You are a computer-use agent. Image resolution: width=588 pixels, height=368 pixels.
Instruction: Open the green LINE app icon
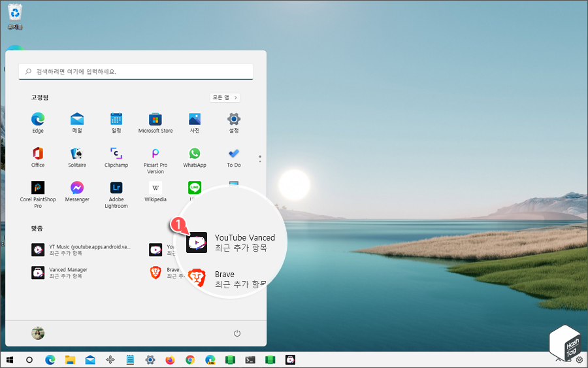coord(195,187)
